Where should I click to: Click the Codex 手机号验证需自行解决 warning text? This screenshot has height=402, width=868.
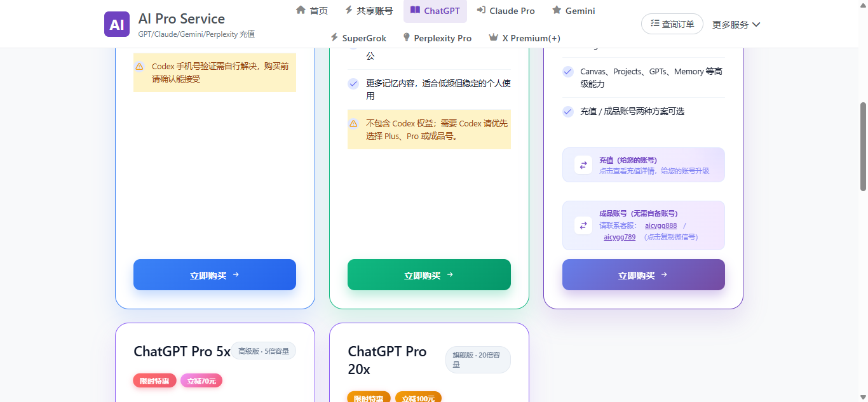220,72
